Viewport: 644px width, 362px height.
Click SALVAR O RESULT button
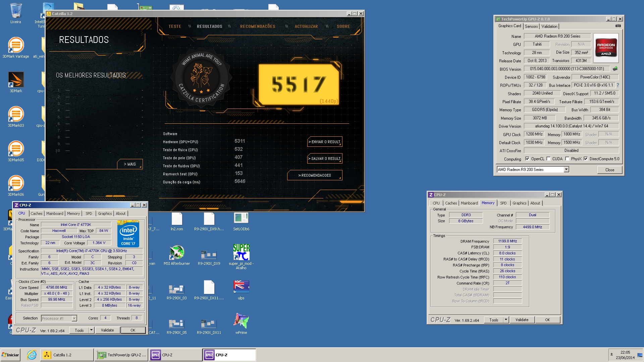point(325,159)
